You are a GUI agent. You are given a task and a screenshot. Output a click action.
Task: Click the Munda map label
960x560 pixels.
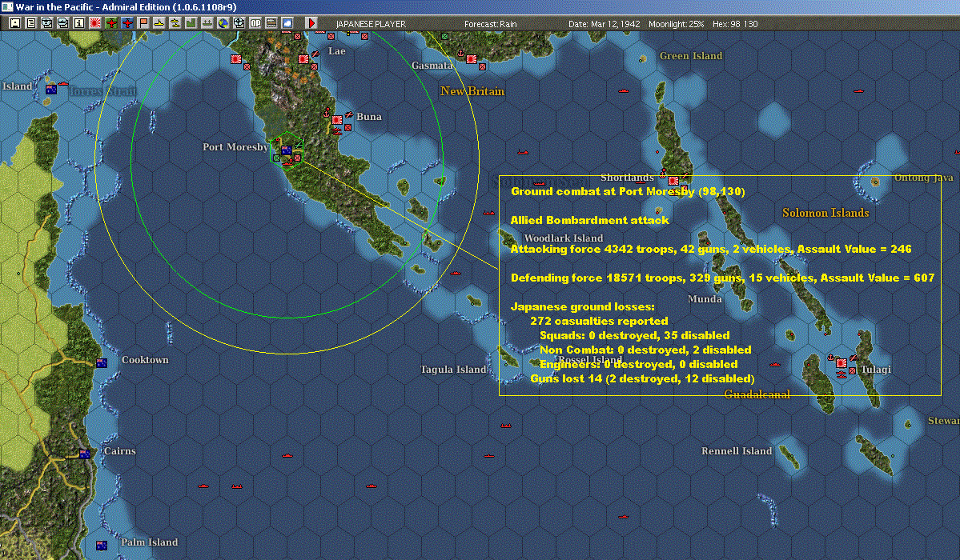[x=705, y=298]
